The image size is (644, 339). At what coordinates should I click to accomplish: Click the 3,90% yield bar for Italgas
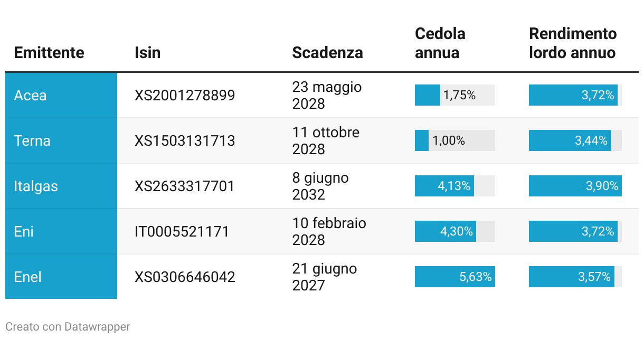[x=575, y=186]
